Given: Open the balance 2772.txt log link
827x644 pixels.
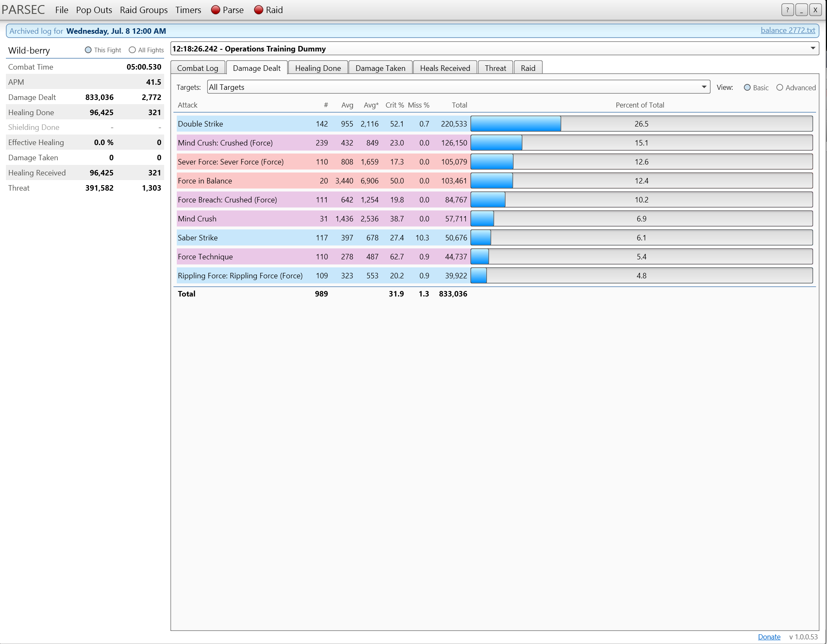Looking at the screenshot, I should [x=787, y=30].
